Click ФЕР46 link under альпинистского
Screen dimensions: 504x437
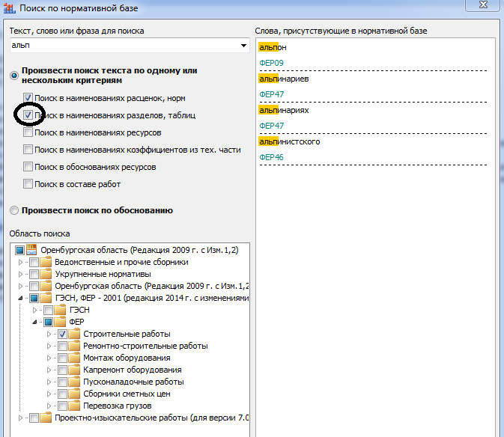tap(271, 157)
